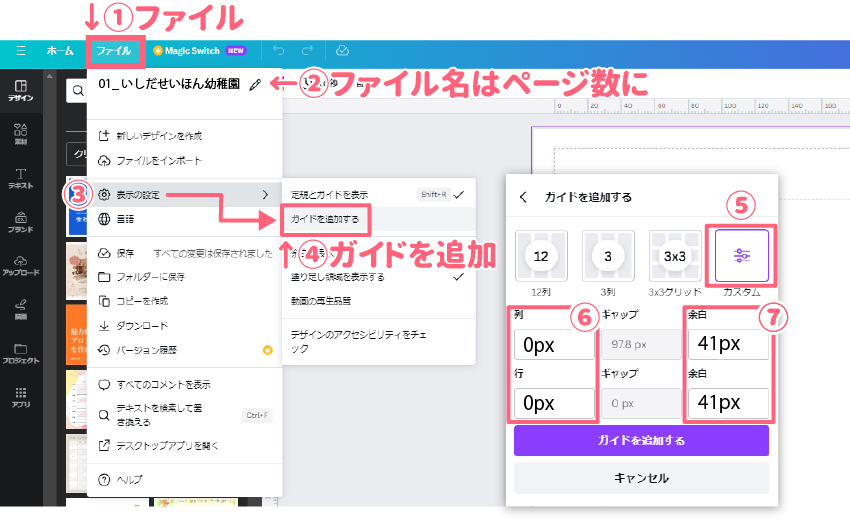
Task: Click the 行 rows input field
Action: click(x=554, y=403)
